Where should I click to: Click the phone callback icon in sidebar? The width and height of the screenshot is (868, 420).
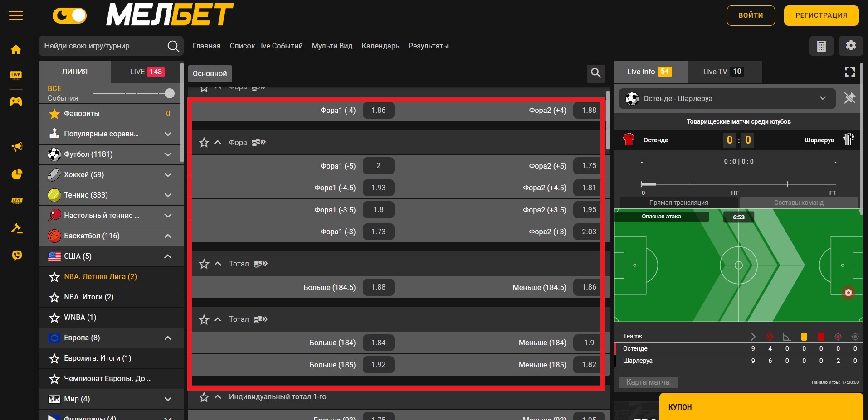[17, 255]
